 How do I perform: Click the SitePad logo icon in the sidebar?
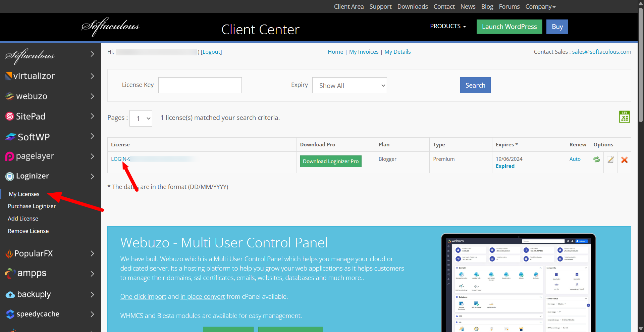click(x=9, y=116)
